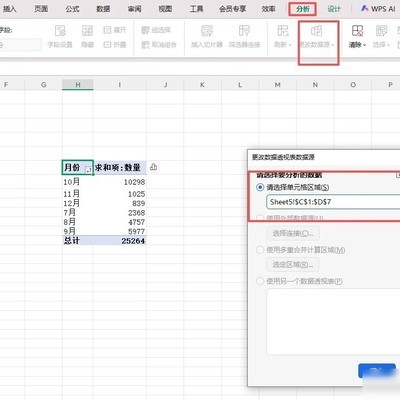Click the 9月 row label cell
Image resolution: width=400 pixels, height=400 pixels.
78,231
